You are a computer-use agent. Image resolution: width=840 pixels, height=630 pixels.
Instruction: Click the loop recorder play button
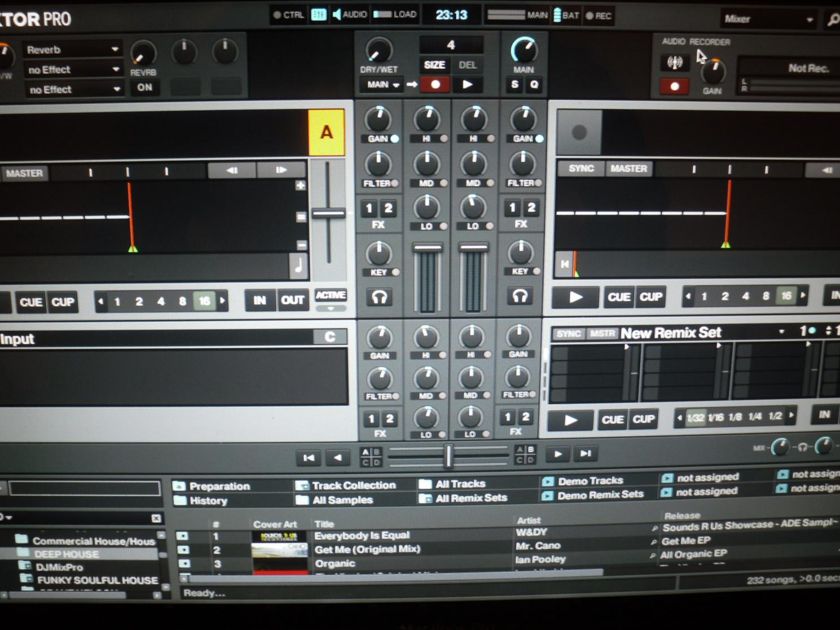coord(468,85)
